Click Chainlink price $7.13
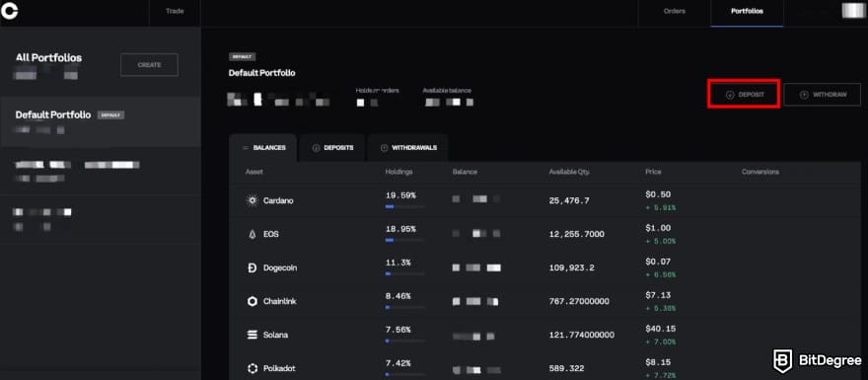Viewport: 868px width, 380px height. [658, 295]
